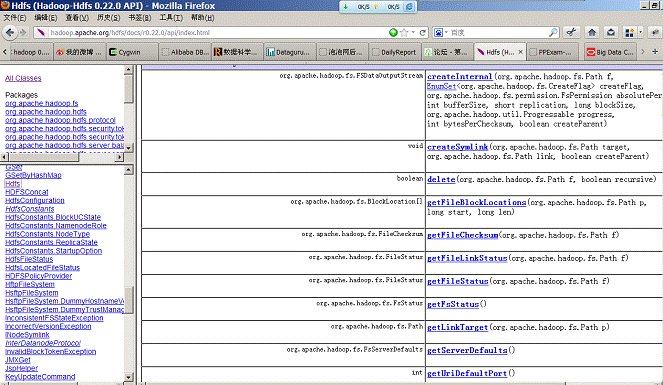Open the org.apache.hadoop.fs package link
663x385 pixels.
click(41, 103)
